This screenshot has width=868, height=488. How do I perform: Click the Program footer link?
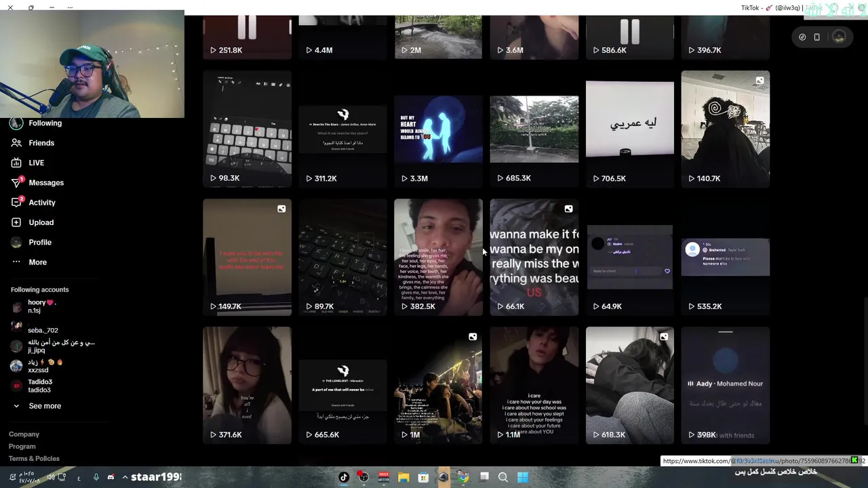click(22, 447)
